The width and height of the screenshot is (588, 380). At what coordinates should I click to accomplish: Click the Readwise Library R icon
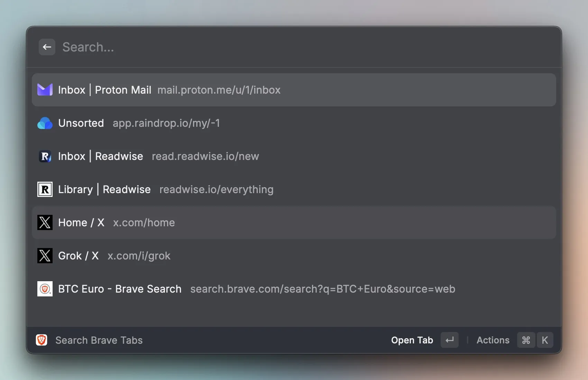45,189
